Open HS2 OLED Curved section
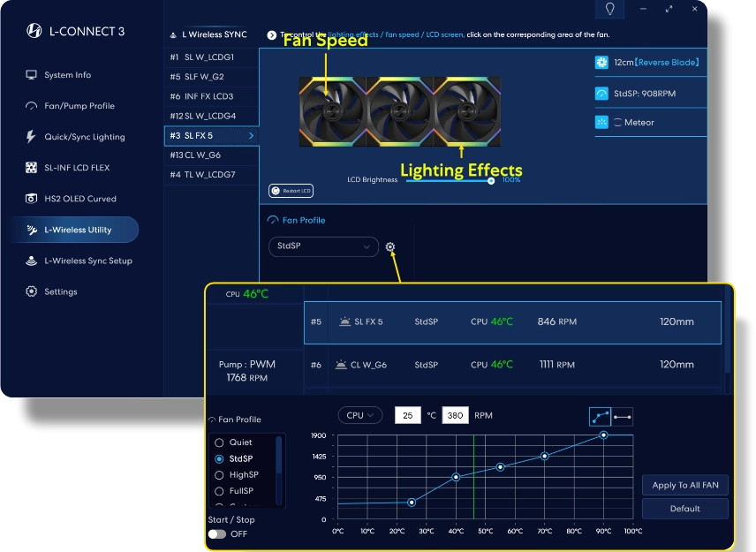The height and width of the screenshot is (552, 756). [71, 199]
